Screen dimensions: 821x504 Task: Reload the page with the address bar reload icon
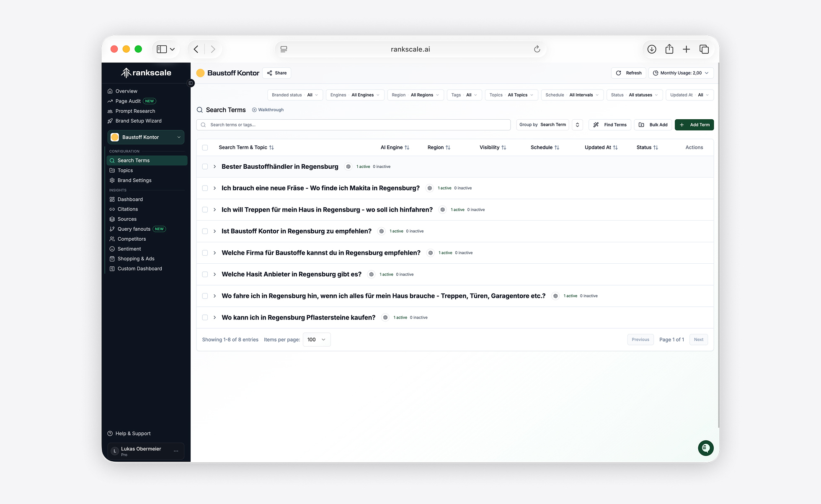(x=537, y=49)
